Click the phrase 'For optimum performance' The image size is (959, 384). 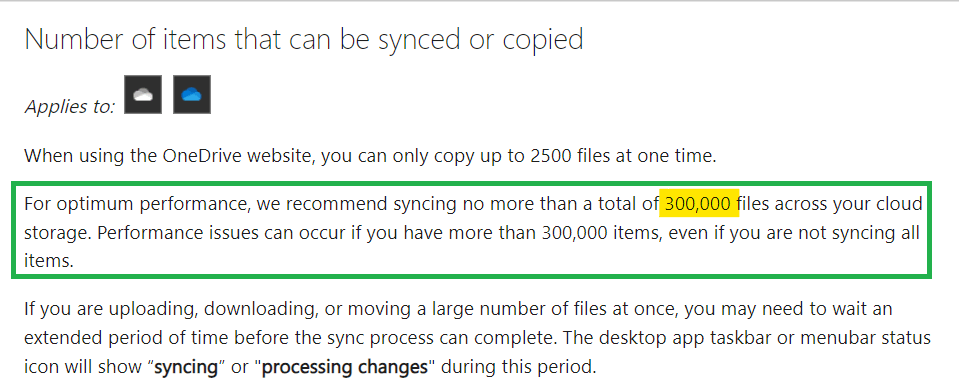click(138, 204)
